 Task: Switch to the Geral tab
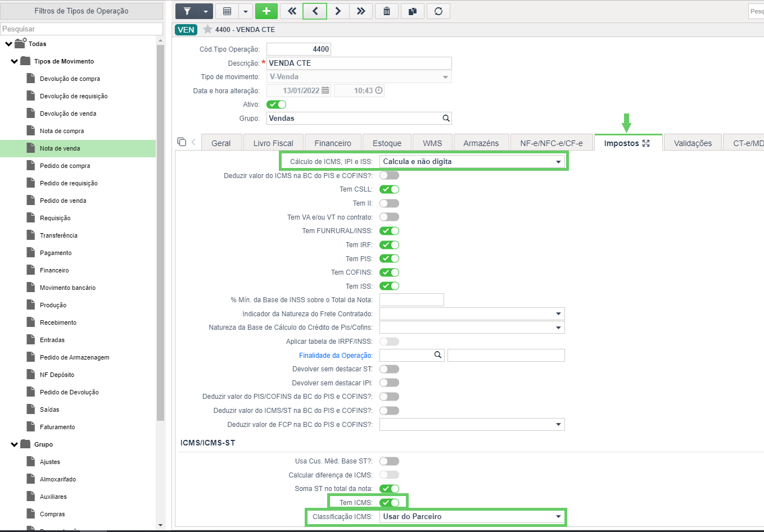221,143
